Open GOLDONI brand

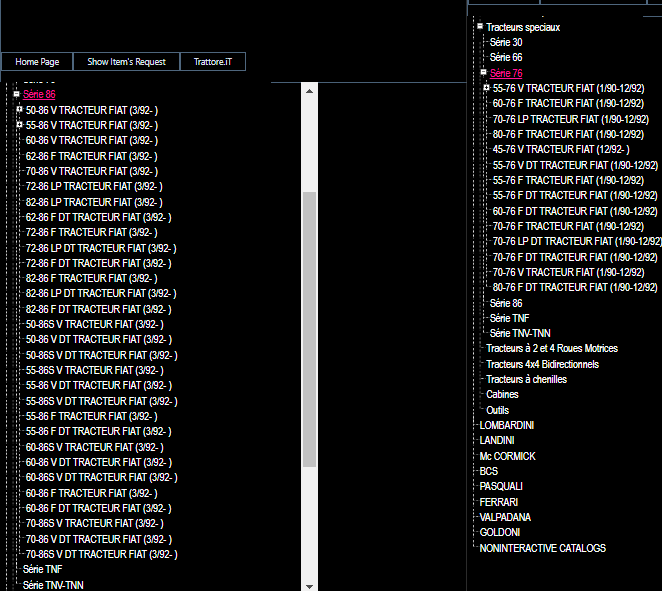tap(500, 532)
